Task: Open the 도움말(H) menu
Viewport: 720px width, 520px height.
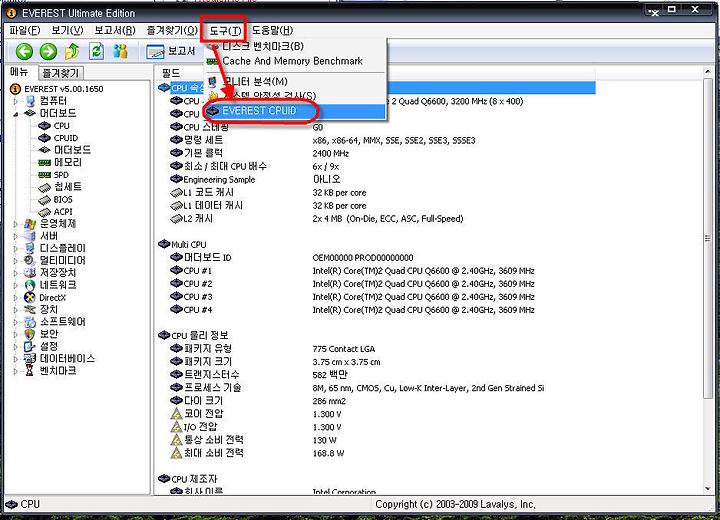Action: click(272, 30)
